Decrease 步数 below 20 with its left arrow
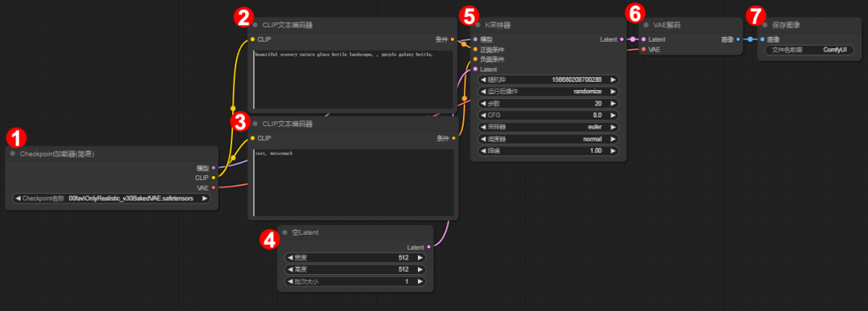 [x=483, y=104]
